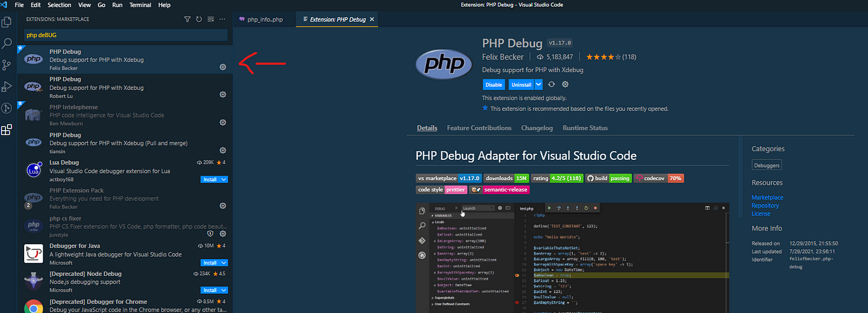This screenshot has width=868, height=313.
Task: Expand Install dropdown for Debugger for Java
Action: pos(224,262)
